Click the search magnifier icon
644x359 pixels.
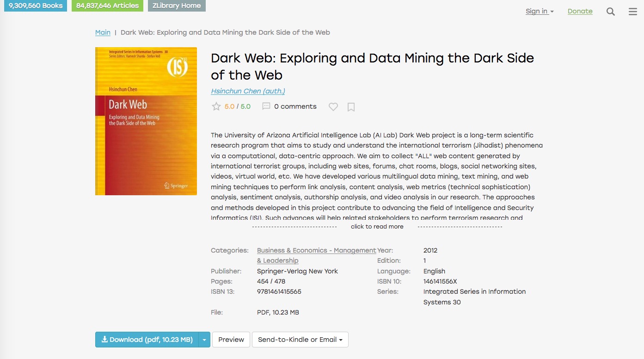tap(611, 12)
